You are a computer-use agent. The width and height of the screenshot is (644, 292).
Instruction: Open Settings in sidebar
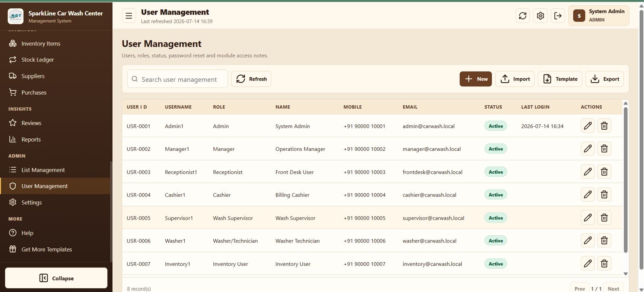pos(55,202)
